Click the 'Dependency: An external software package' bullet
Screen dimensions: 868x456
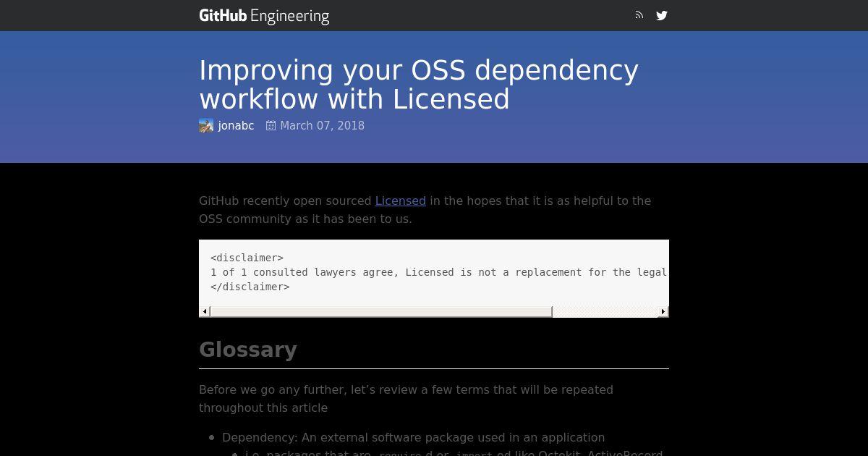pyautogui.click(x=413, y=437)
